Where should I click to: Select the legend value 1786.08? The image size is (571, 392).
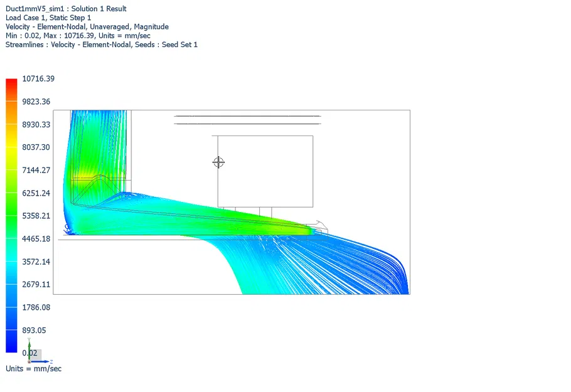(36, 307)
